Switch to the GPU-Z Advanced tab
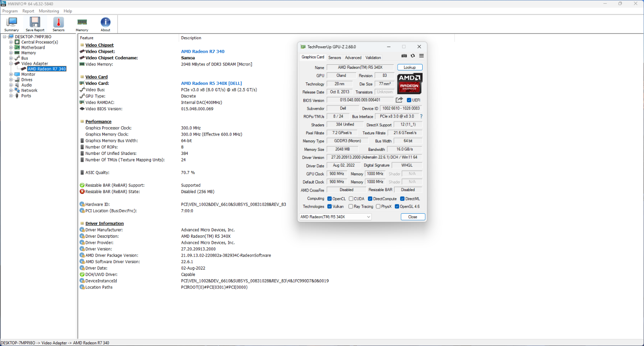The width and height of the screenshot is (644, 346). (353, 58)
